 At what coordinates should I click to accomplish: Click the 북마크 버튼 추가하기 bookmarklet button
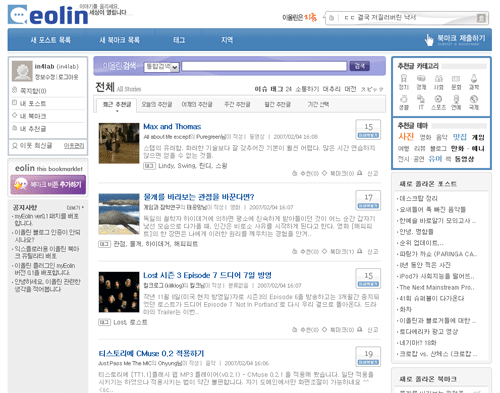pyautogui.click(x=48, y=184)
